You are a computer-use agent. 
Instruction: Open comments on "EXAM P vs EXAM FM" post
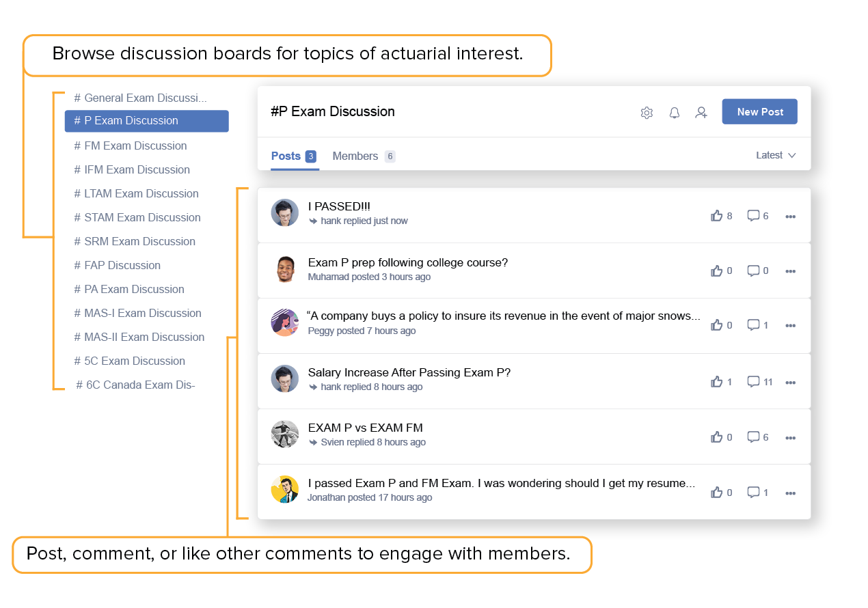coord(753,437)
